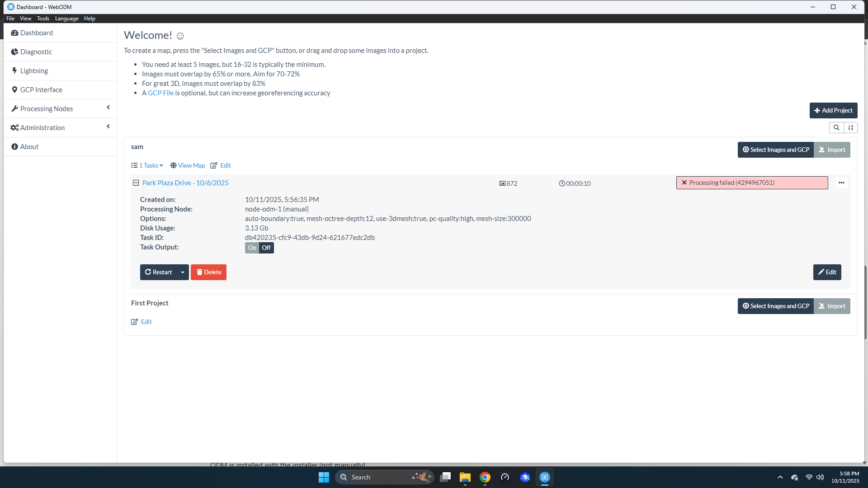Expand the 1 Tasks dropdown
Image resolution: width=868 pixels, height=488 pixels.
click(147, 165)
